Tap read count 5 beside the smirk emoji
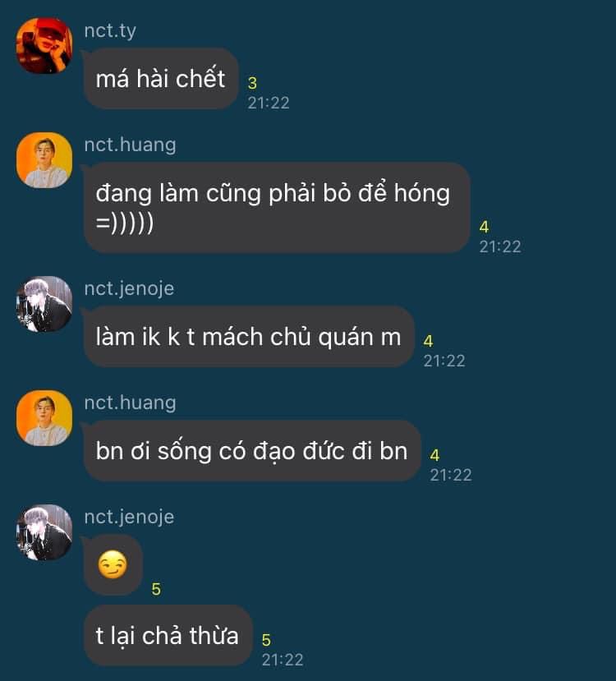This screenshot has height=681, width=616. [x=156, y=589]
